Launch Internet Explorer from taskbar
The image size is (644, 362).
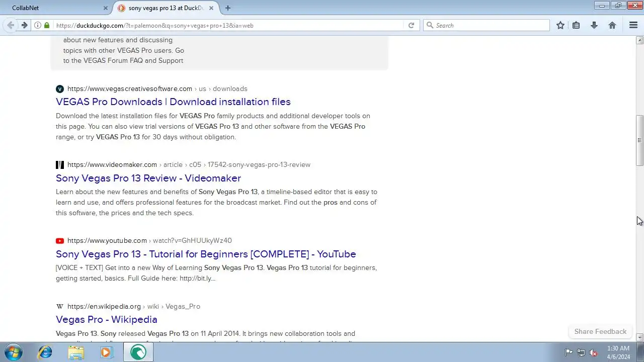pos(45,352)
